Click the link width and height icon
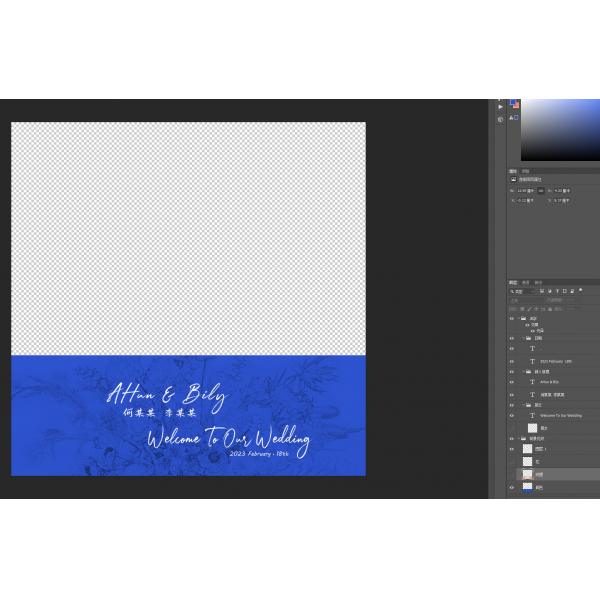This screenshot has width=600, height=600. pyautogui.click(x=541, y=190)
